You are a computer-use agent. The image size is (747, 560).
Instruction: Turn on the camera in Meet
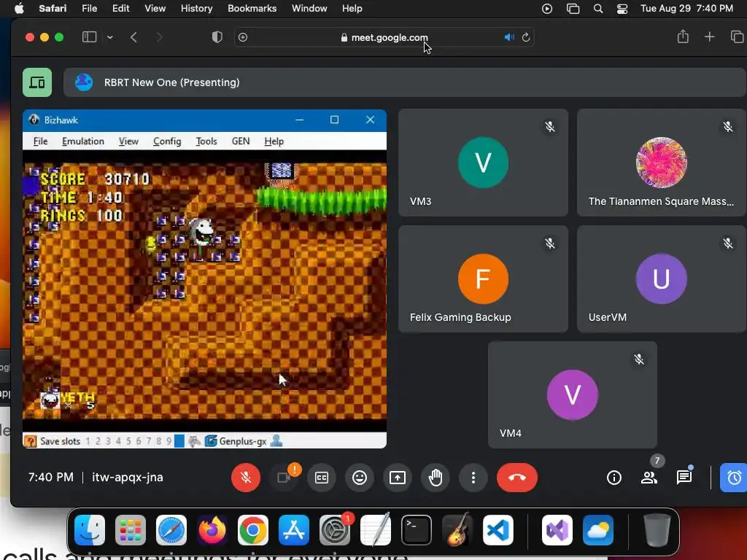tap(284, 477)
